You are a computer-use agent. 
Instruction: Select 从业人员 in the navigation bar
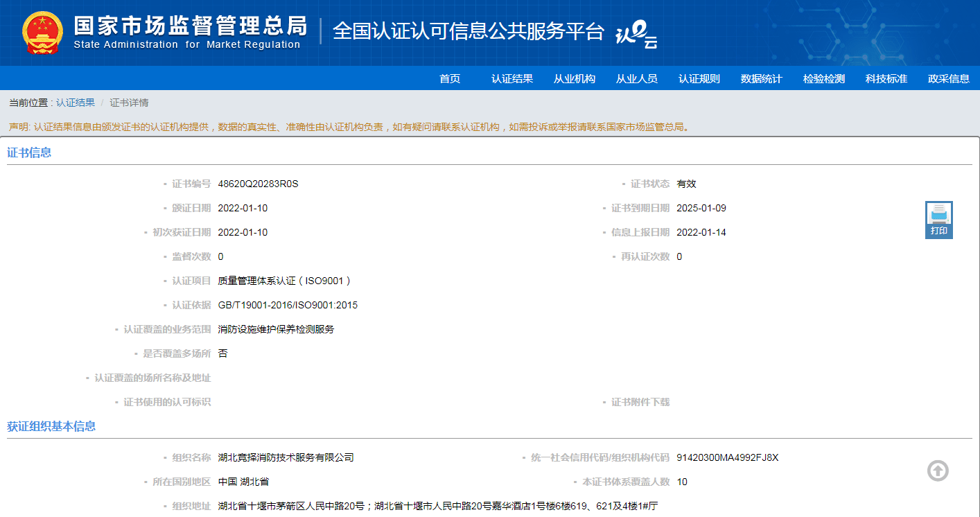click(637, 79)
